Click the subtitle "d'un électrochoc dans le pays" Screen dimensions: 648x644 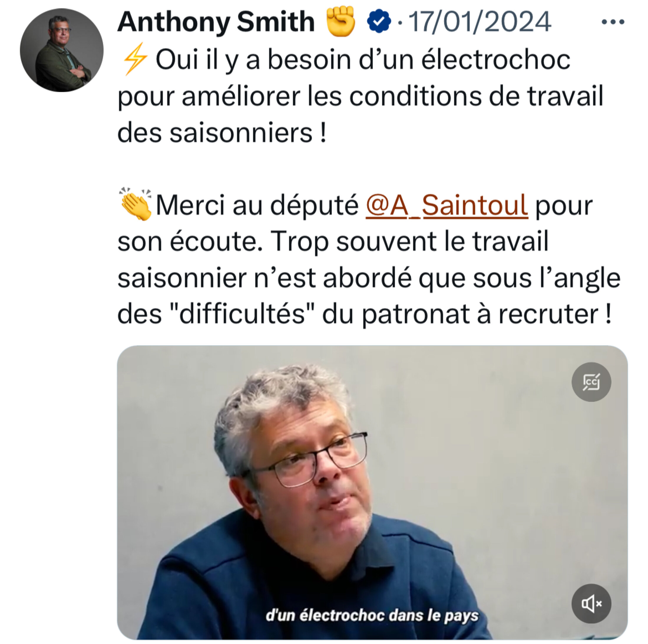point(372,615)
